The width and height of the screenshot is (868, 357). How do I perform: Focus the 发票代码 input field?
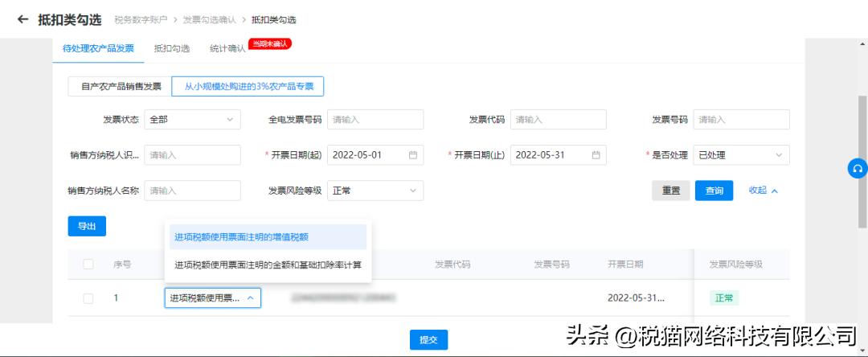(x=559, y=120)
